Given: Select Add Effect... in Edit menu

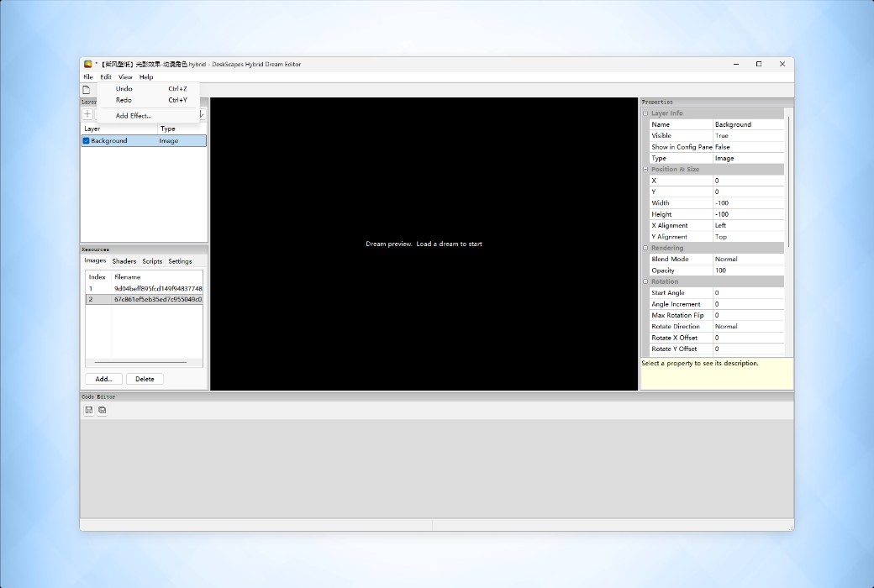Looking at the screenshot, I should (148, 116).
